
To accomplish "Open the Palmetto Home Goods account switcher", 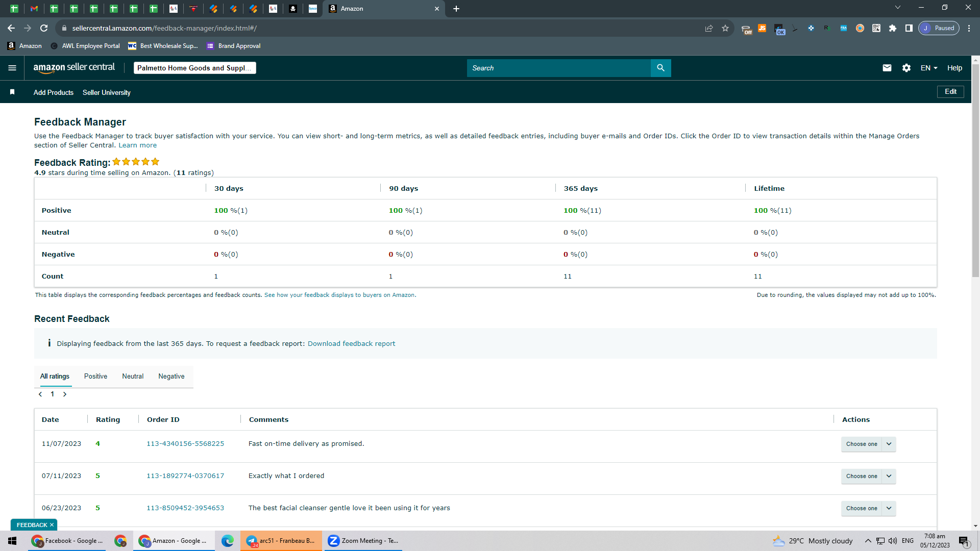I will pos(194,68).
